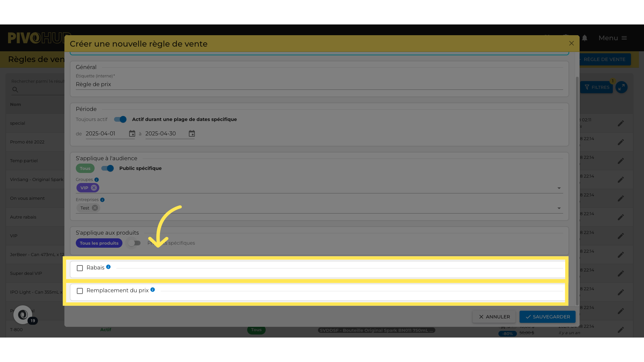Toggle the Public spécifique audience switch
Viewport: 644px width, 362px height.
click(108, 169)
